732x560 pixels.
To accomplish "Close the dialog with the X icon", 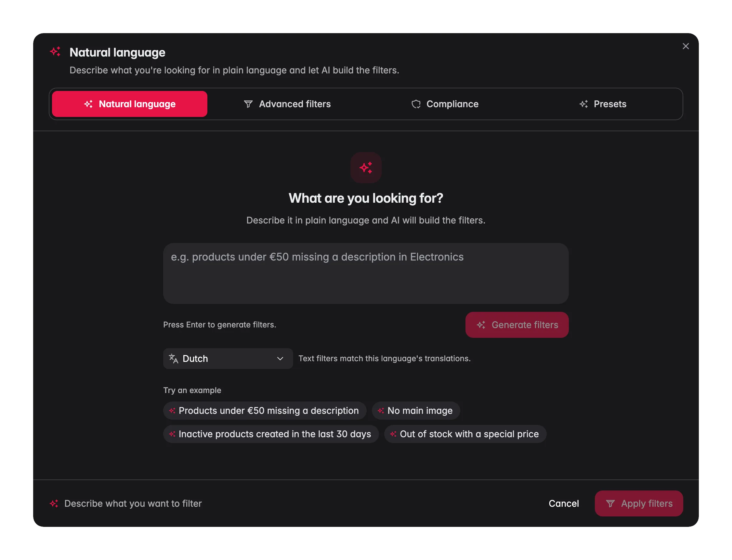I will [x=685, y=46].
